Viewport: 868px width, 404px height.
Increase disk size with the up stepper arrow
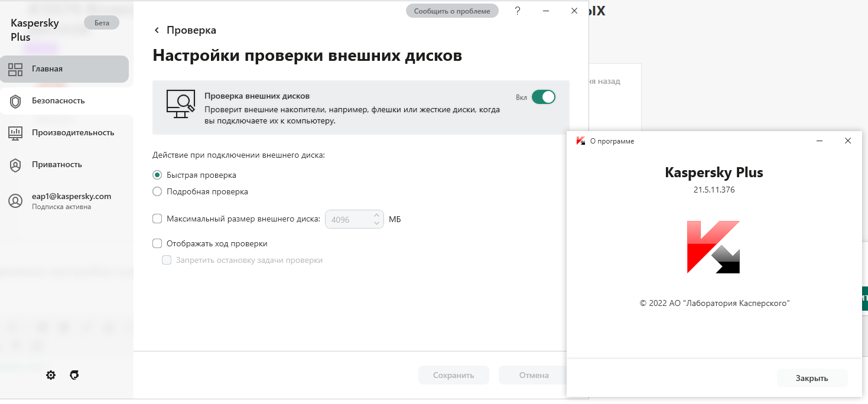click(377, 215)
